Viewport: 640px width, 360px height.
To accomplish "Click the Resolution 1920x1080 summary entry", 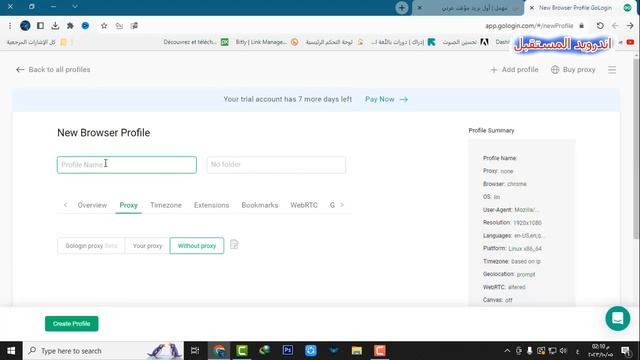I will point(512,223).
